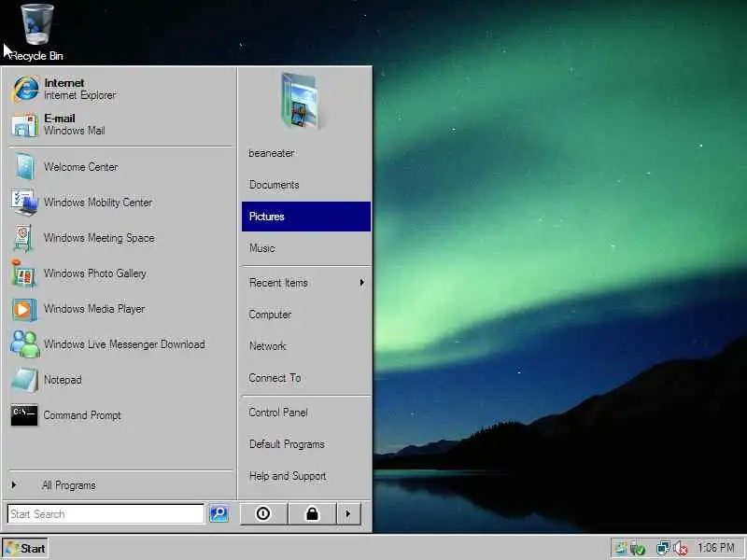This screenshot has width=747, height=560.
Task: Click in the Start Search field
Action: 106,514
